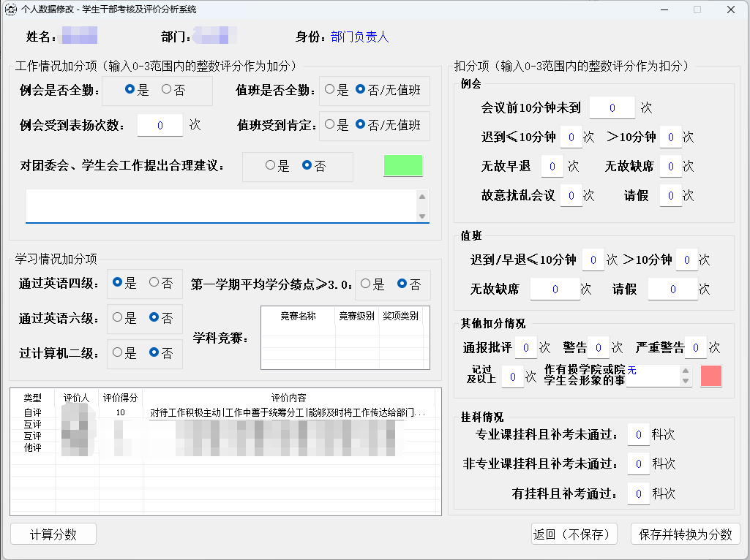The height and width of the screenshot is (560, 750).
Task: Click the 竞赛名称 column header
Action: 298,316
